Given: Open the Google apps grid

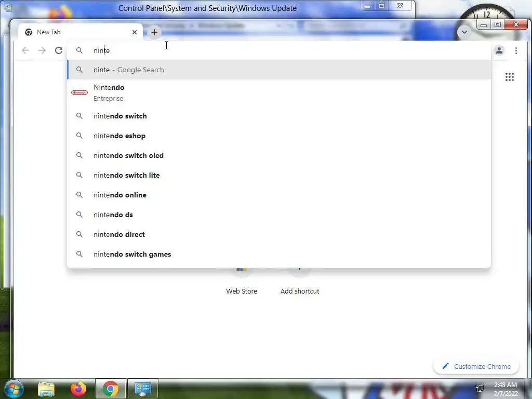Looking at the screenshot, I should click(509, 77).
